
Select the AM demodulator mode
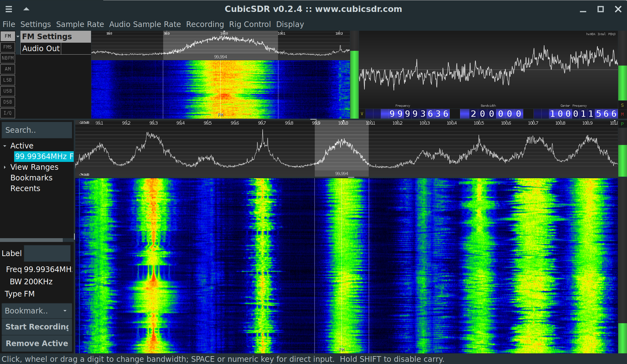pyautogui.click(x=8, y=69)
